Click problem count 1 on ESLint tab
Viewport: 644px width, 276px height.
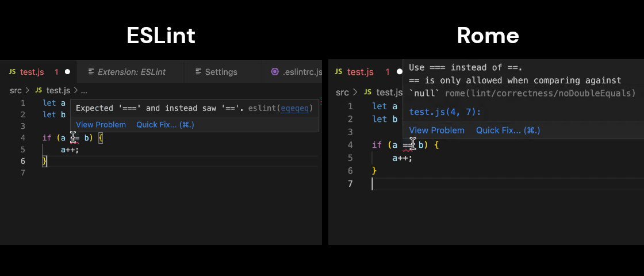(x=57, y=72)
